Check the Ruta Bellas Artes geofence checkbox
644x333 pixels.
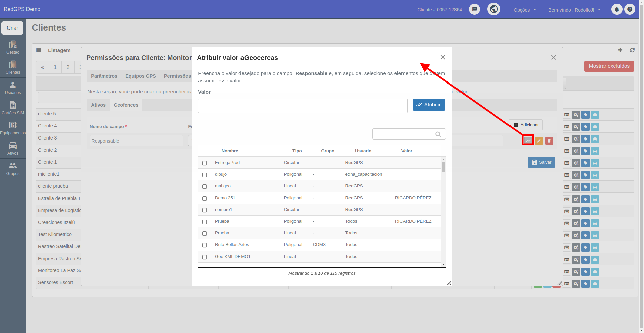click(x=204, y=245)
